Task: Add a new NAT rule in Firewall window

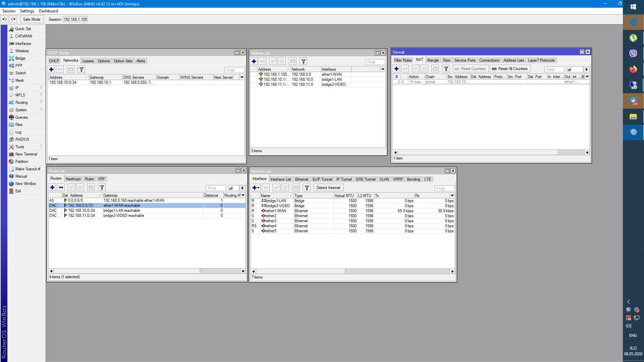Action: 396,69
